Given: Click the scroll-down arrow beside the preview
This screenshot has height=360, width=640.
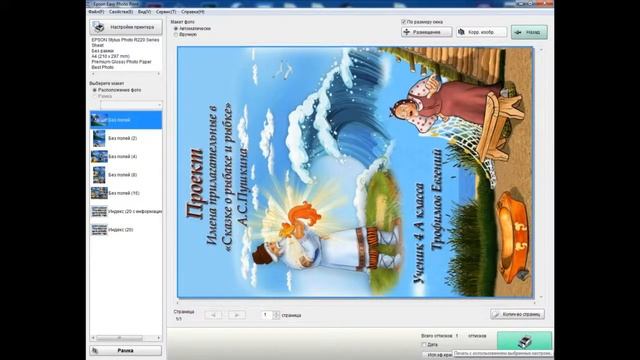Looking at the screenshot, I should pos(541,297).
